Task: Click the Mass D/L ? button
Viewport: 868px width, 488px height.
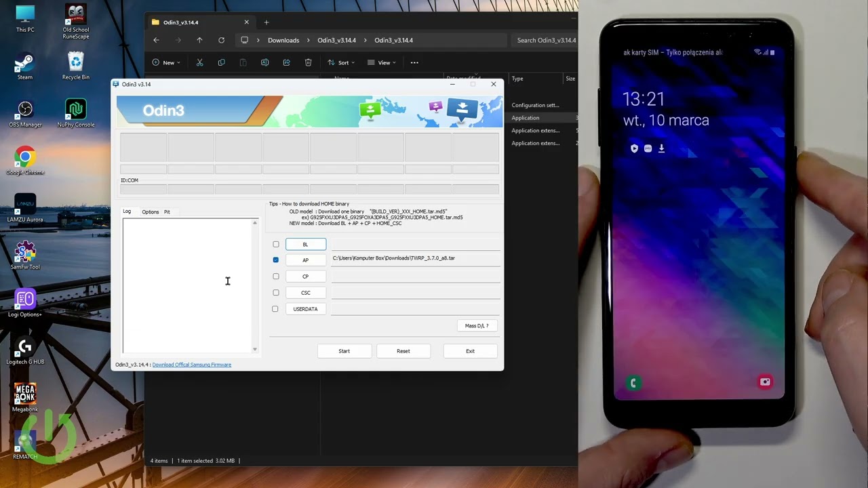Action: pos(477,326)
